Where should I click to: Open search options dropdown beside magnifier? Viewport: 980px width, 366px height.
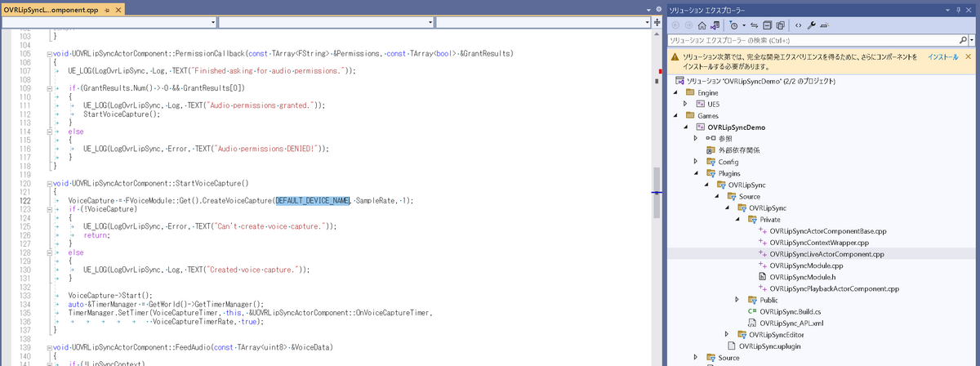[973, 39]
